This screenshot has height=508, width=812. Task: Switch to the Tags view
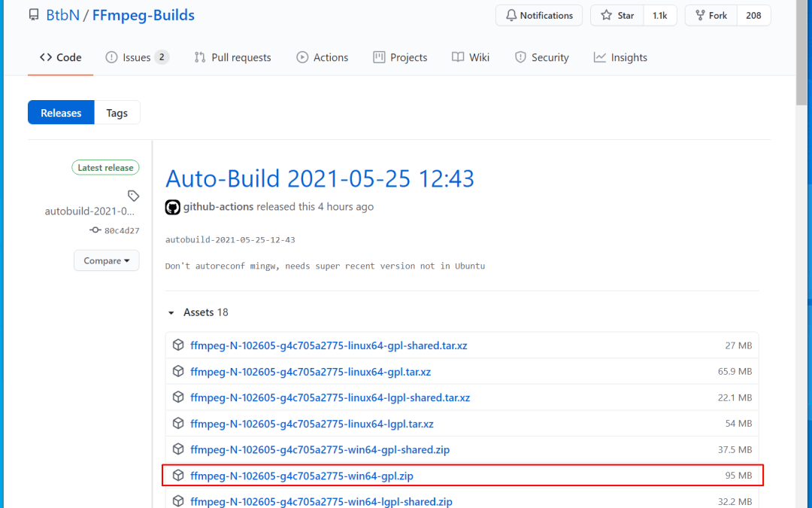(117, 113)
